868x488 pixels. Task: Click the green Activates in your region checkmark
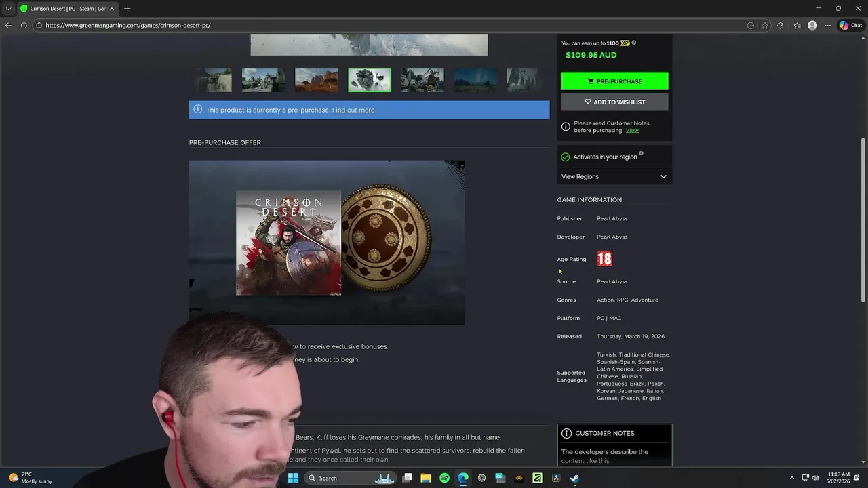(566, 157)
